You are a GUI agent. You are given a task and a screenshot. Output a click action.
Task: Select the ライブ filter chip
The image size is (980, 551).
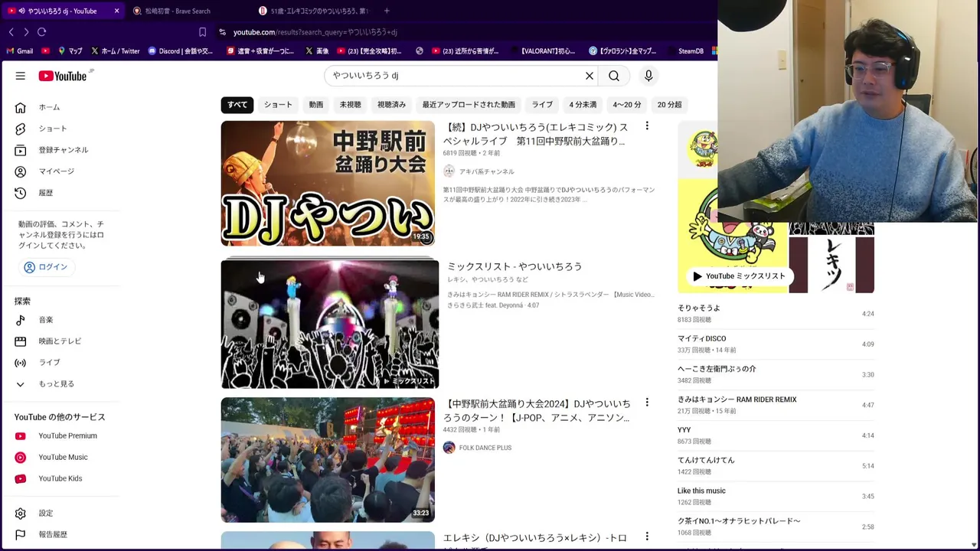click(542, 105)
